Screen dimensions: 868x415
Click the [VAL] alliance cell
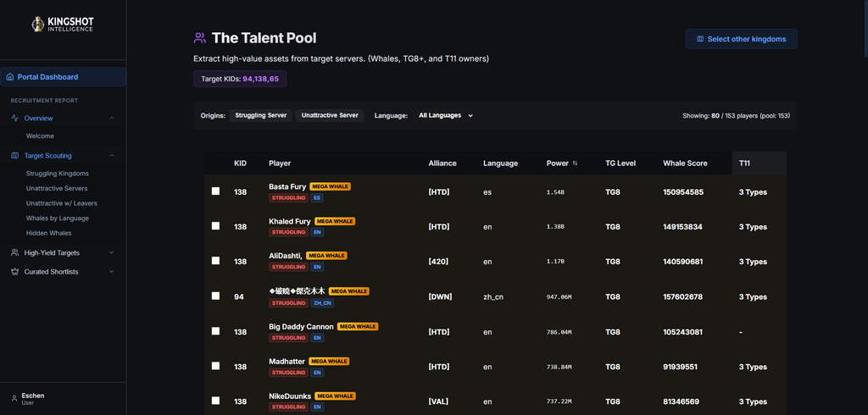point(438,401)
